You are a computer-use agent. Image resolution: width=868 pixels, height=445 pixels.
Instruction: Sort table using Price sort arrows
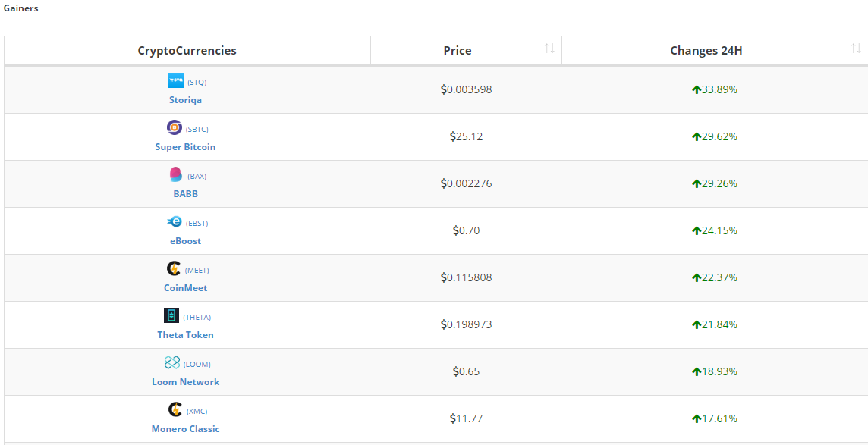click(549, 49)
